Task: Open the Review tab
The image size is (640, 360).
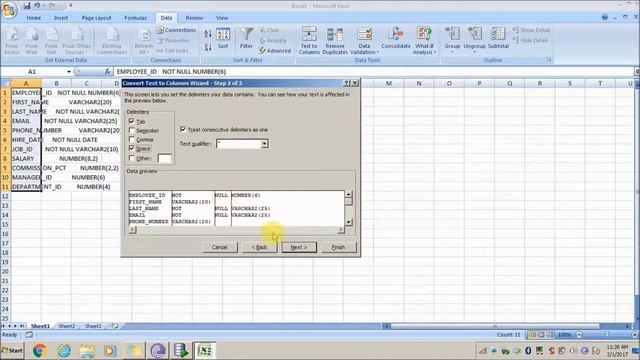Action: coord(194,18)
